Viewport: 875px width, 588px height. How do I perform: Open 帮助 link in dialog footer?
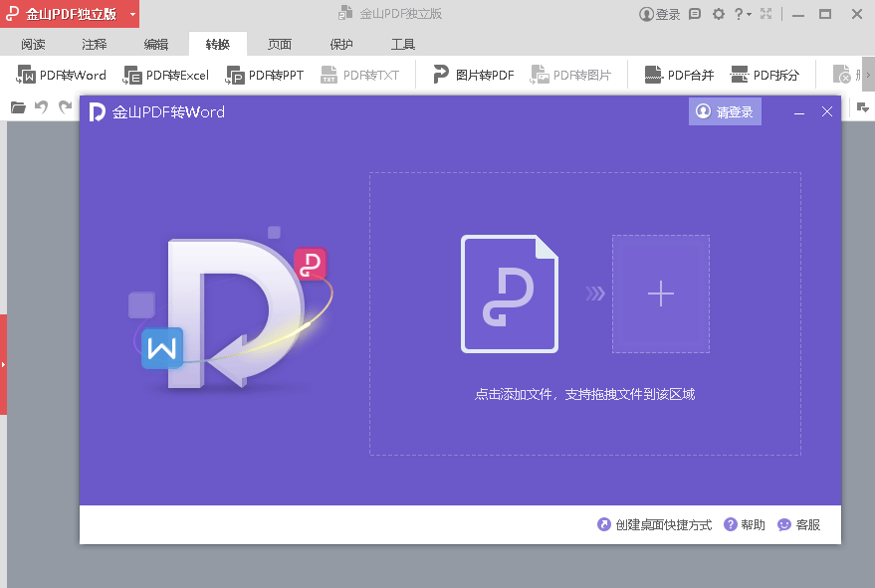pyautogui.click(x=745, y=524)
